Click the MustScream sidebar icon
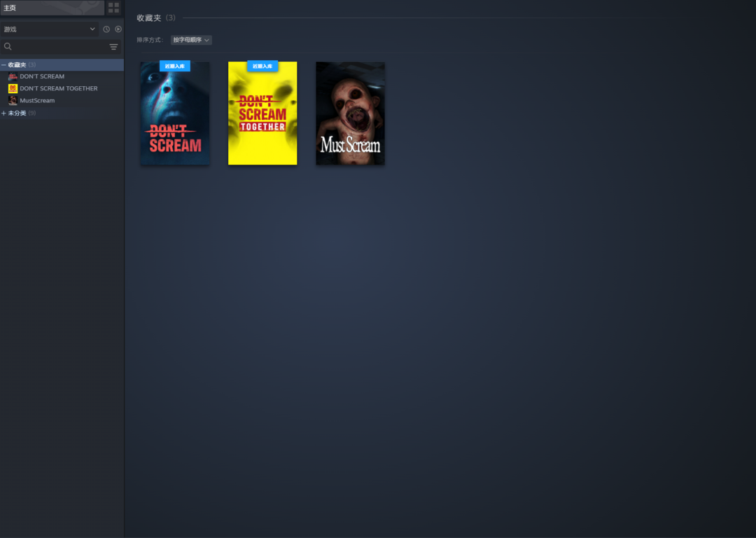 (x=13, y=100)
